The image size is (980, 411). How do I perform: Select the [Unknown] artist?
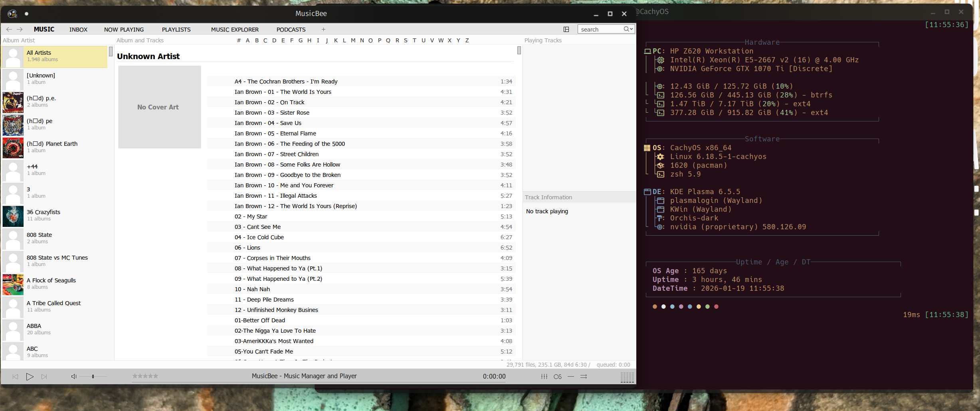(x=55, y=79)
